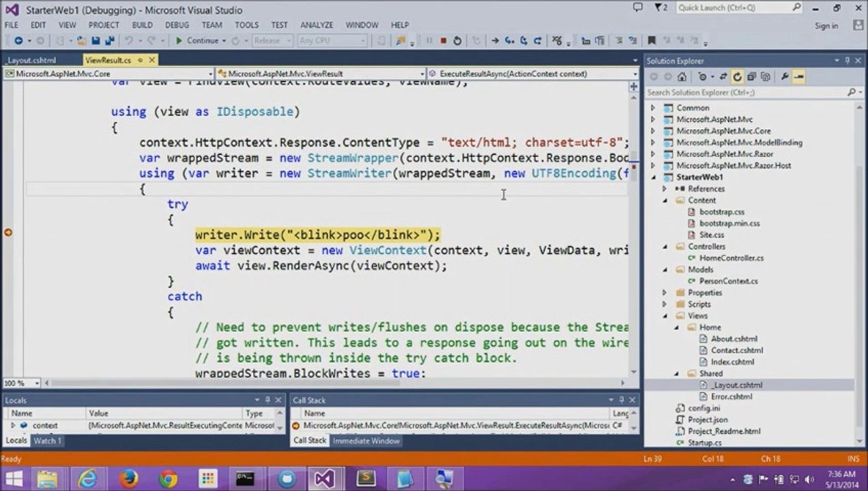Expand the References node
The image size is (868, 491).
tap(664, 189)
